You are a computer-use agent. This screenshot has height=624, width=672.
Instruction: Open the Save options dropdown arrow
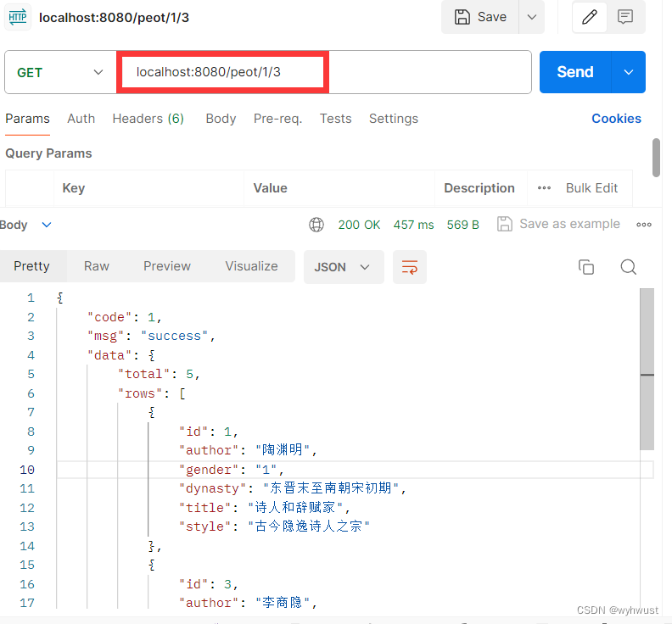click(x=532, y=17)
